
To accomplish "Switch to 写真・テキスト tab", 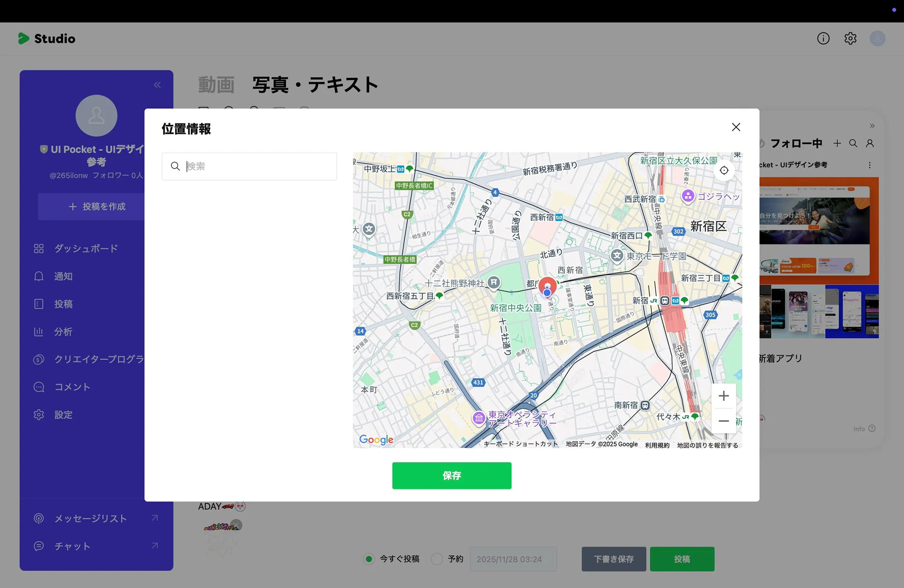I will [x=315, y=85].
